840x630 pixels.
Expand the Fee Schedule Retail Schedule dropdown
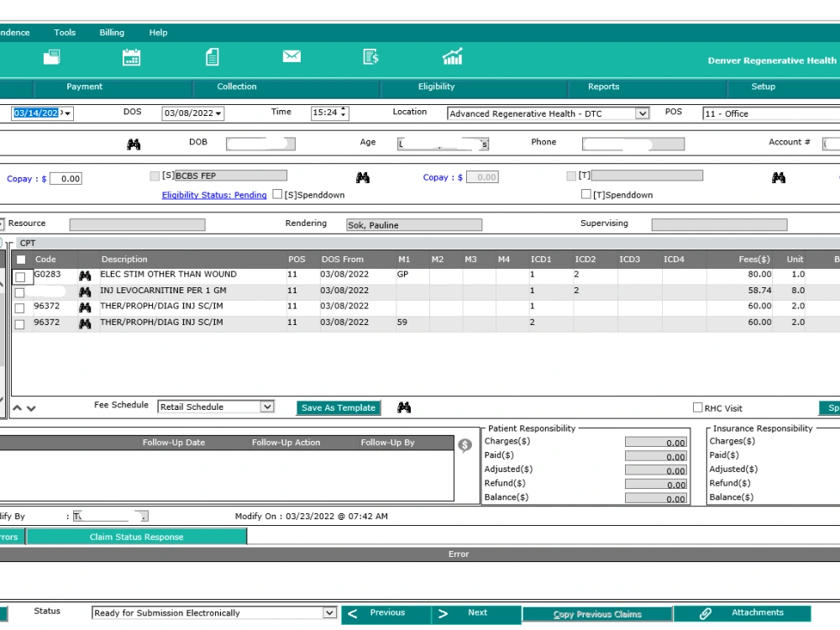pos(266,407)
